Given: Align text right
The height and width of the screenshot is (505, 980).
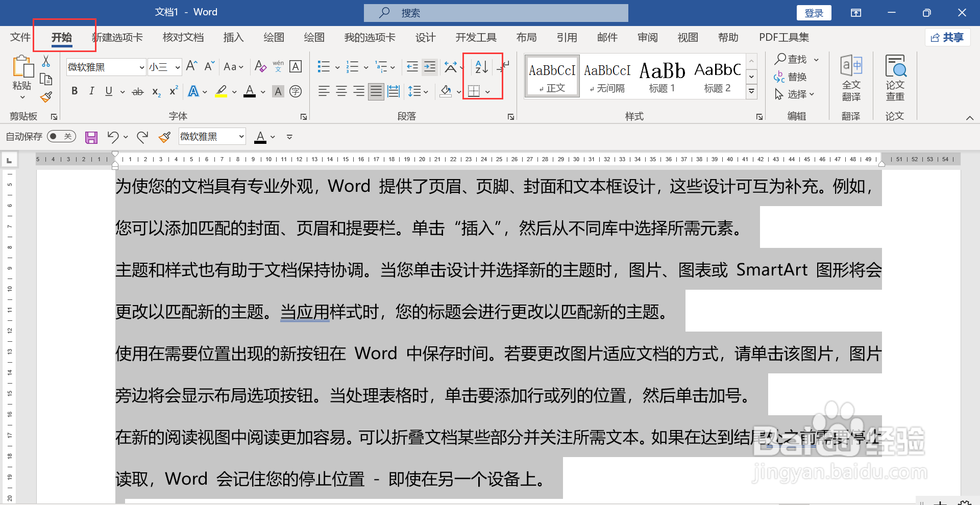Looking at the screenshot, I should (359, 91).
